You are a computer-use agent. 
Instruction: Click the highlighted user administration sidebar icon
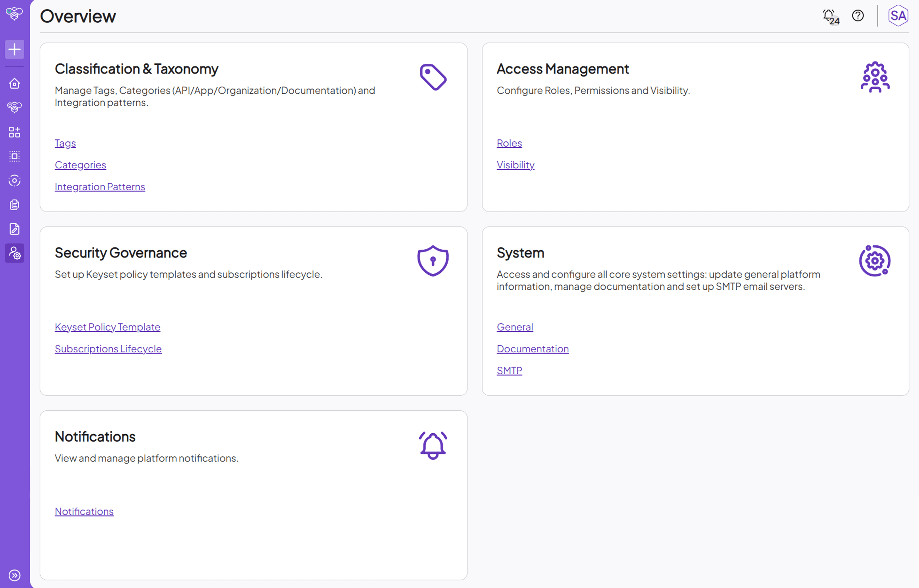(x=14, y=253)
